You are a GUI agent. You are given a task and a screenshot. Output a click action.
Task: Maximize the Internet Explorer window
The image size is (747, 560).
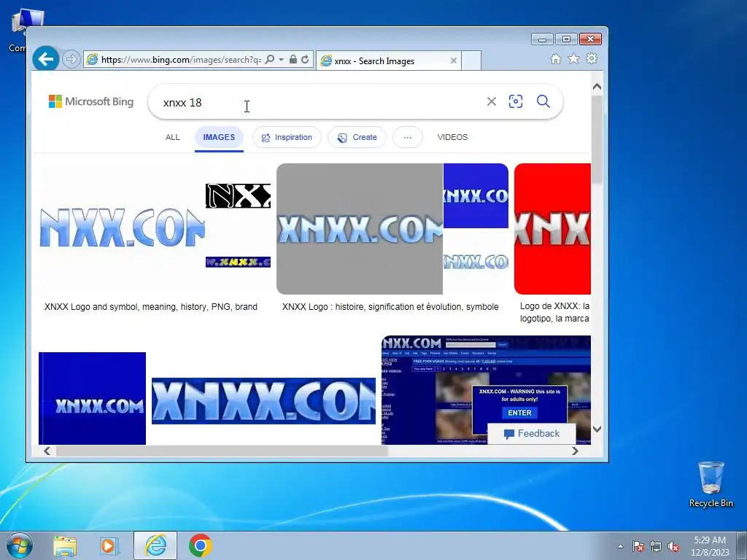[x=566, y=39]
